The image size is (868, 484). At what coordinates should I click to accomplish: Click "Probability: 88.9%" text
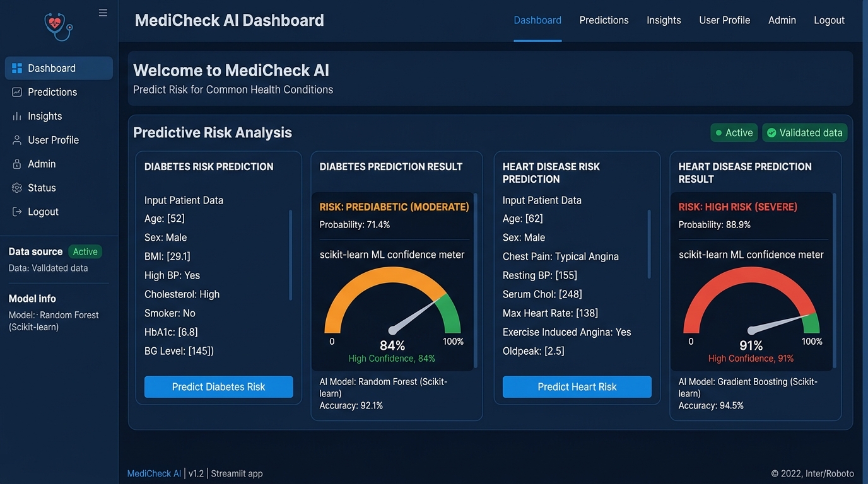[x=715, y=225]
